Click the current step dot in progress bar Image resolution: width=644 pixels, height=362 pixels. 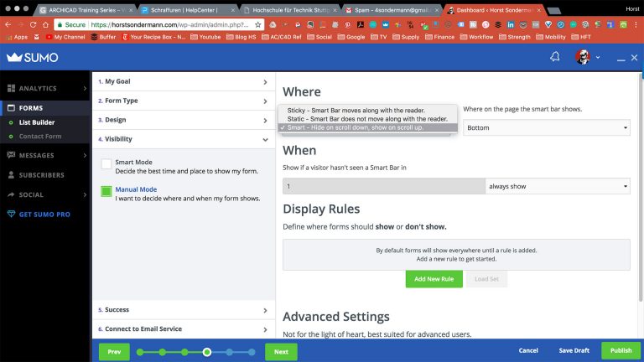[x=206, y=352]
